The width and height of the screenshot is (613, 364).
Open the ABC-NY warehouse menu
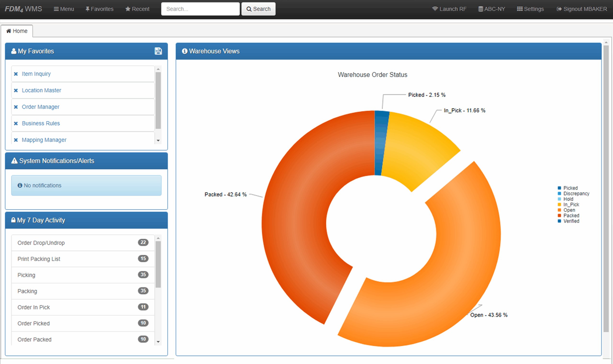coord(491,9)
